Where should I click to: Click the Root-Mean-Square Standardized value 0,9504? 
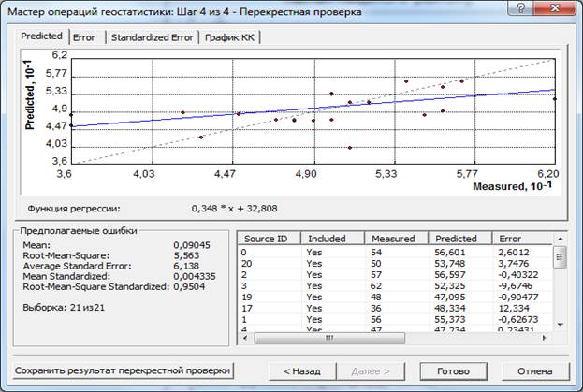point(189,287)
